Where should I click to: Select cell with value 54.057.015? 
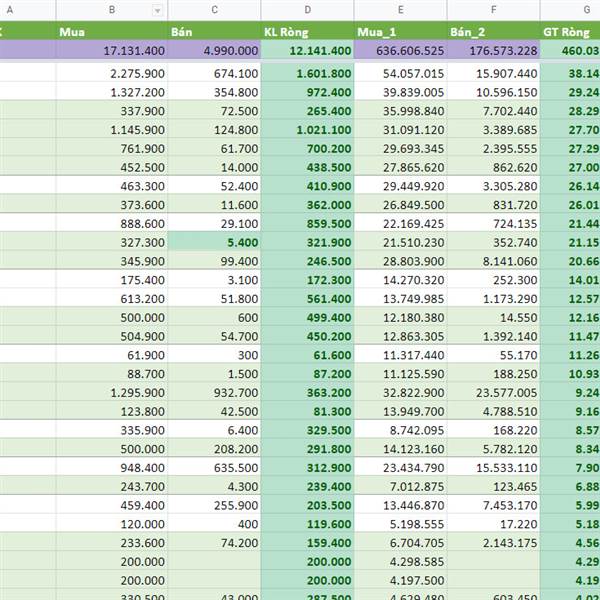click(401, 73)
